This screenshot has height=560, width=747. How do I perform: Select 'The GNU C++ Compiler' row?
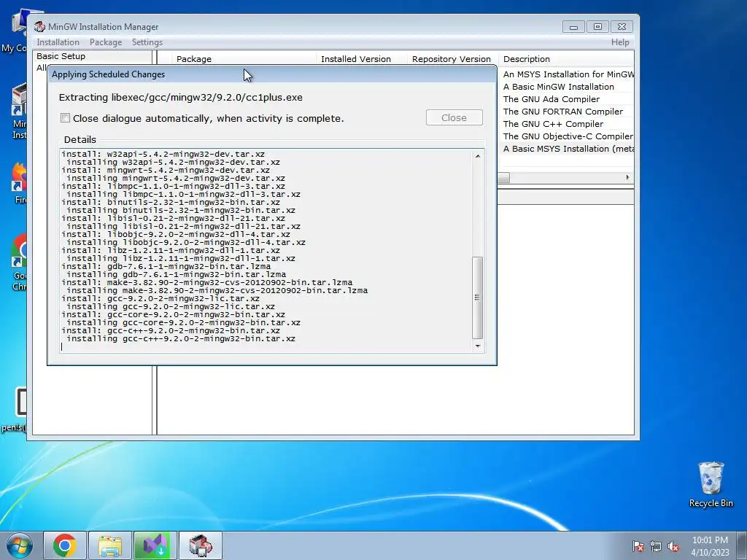(553, 124)
